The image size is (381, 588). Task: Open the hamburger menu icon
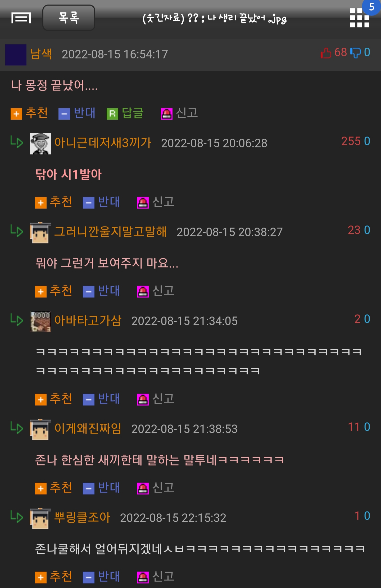click(21, 18)
